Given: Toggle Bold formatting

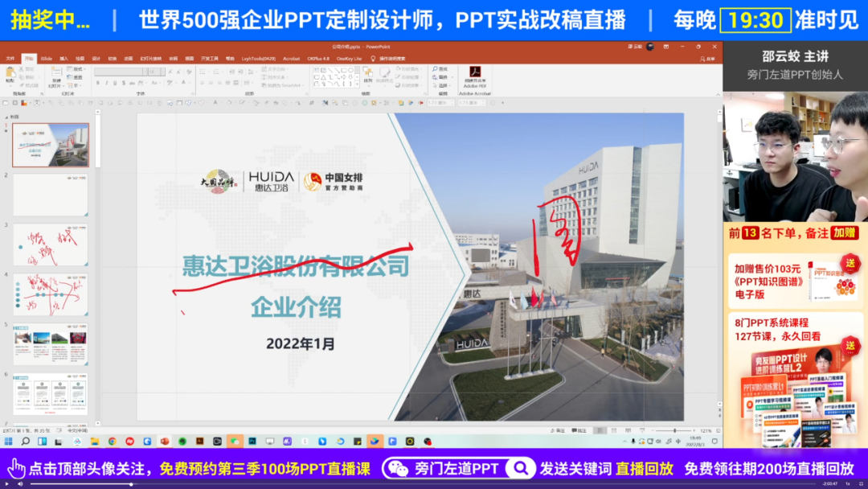Looking at the screenshot, I should (x=98, y=83).
